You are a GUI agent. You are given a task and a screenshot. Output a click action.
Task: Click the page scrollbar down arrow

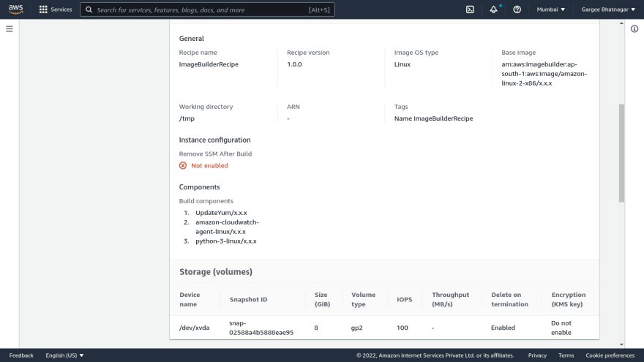click(x=621, y=344)
